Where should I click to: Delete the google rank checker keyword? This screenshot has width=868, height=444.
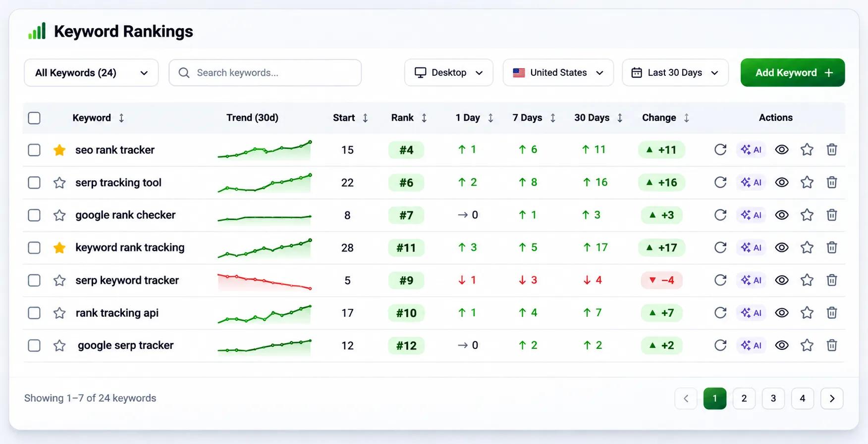pos(832,215)
